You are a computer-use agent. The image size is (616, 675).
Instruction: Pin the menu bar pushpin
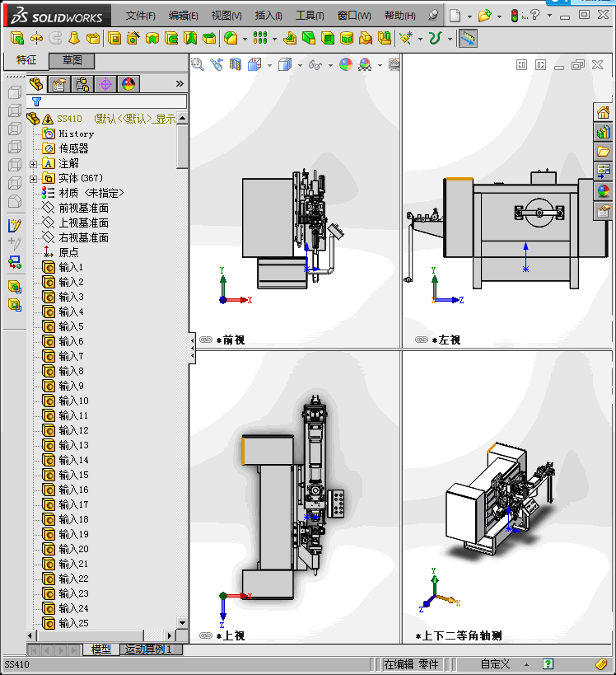pos(432,16)
